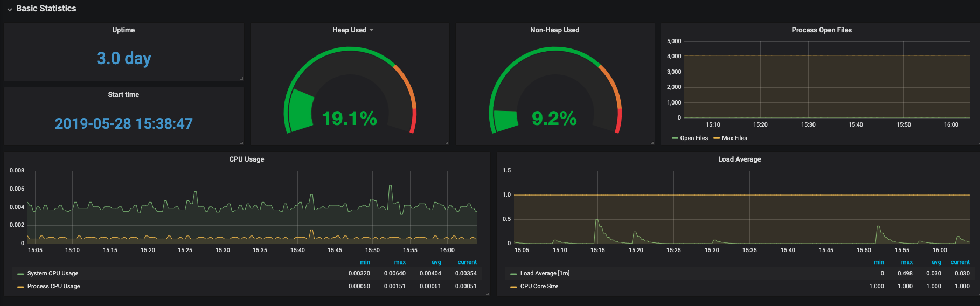This screenshot has width=980, height=306.
Task: Click the CPU Core Size color swatch
Action: (x=513, y=287)
